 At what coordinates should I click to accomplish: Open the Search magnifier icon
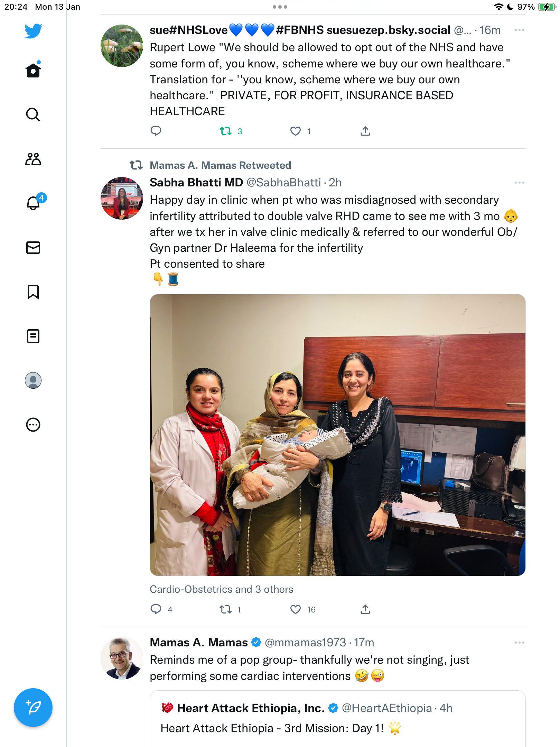(33, 114)
